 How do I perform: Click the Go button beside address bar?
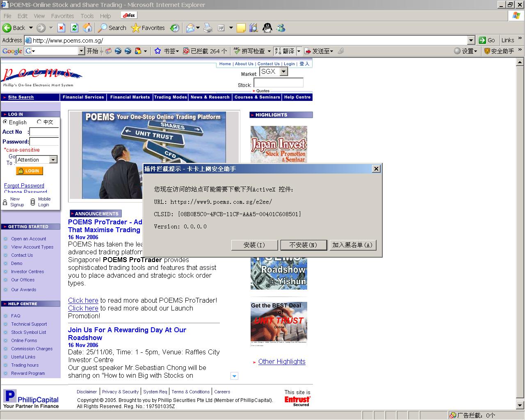click(x=487, y=40)
